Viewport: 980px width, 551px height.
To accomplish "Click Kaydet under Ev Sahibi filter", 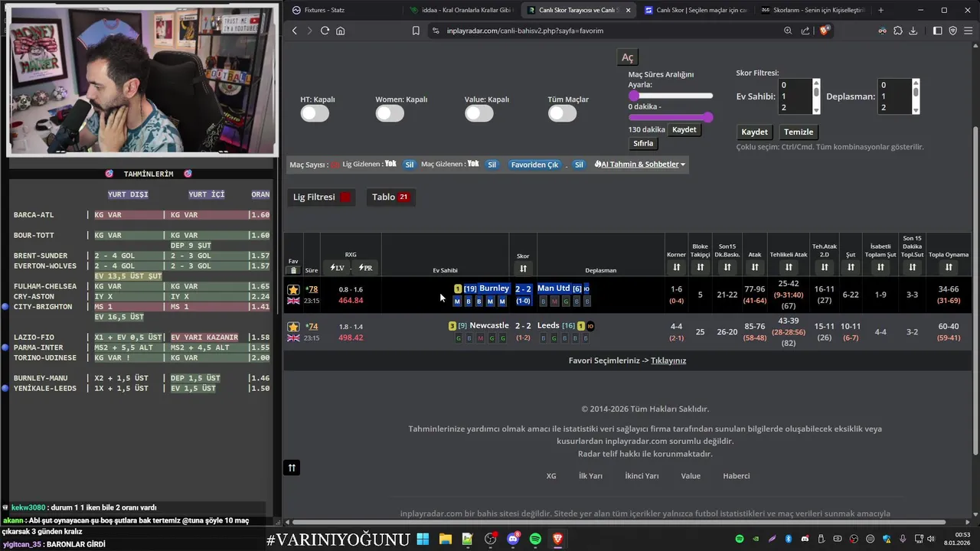I will point(754,132).
